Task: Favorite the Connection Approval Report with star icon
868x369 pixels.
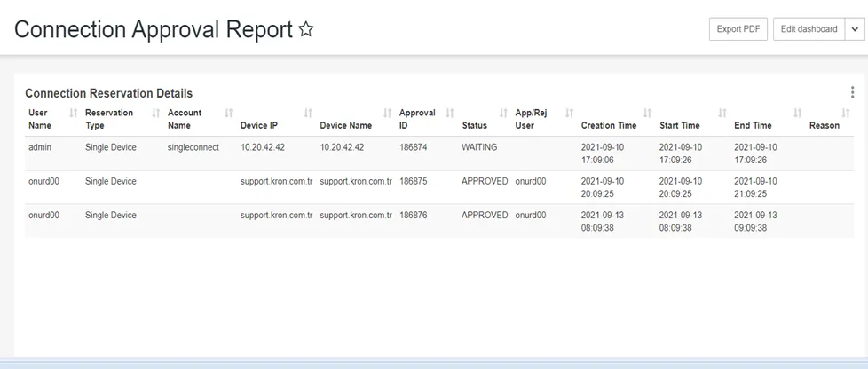Action: click(x=305, y=29)
